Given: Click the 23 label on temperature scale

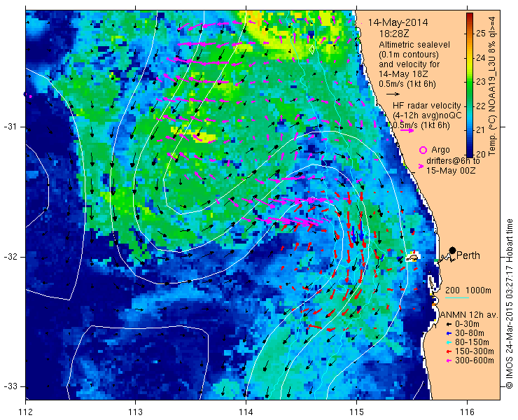Looking at the screenshot, I should click(481, 82).
